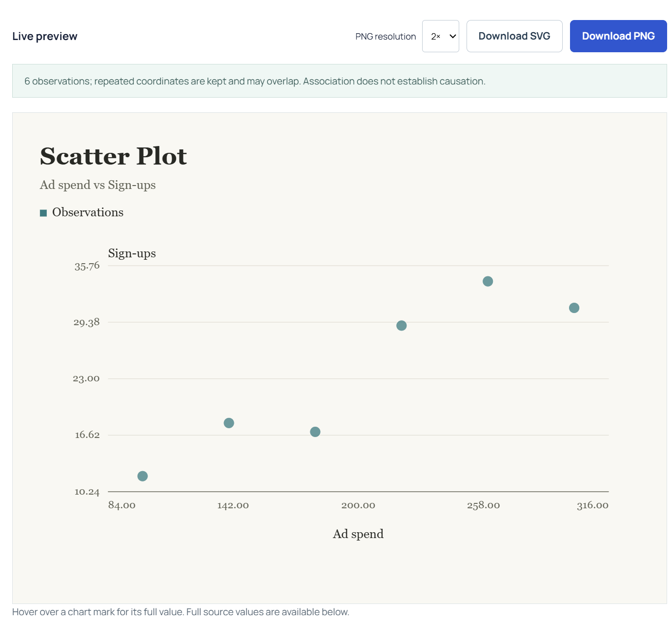Click the x-axis value 142.00
Viewport: 672px width, 624px height.
[x=233, y=505]
